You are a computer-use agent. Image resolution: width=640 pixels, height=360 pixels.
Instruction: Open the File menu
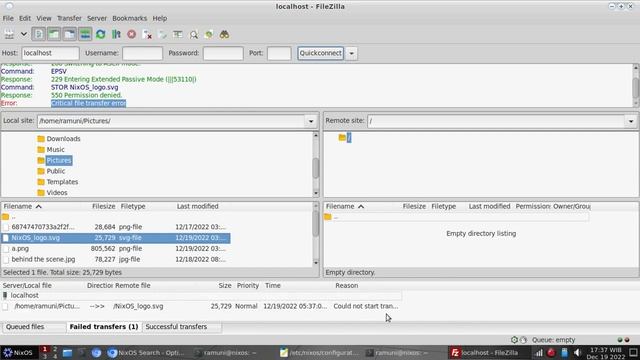[x=8, y=18]
